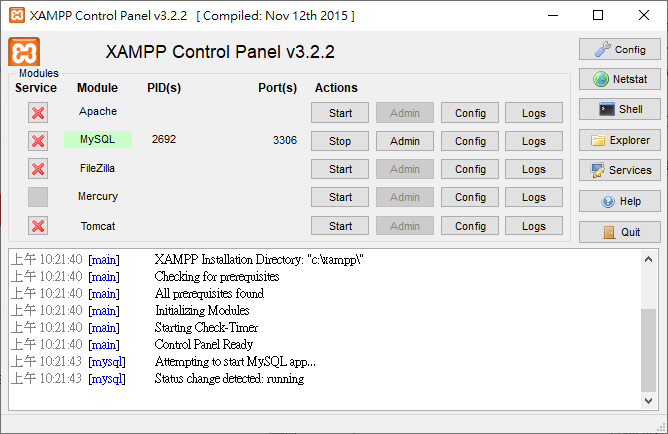The image size is (668, 434).
Task: Click the Apache module name
Action: point(98,111)
